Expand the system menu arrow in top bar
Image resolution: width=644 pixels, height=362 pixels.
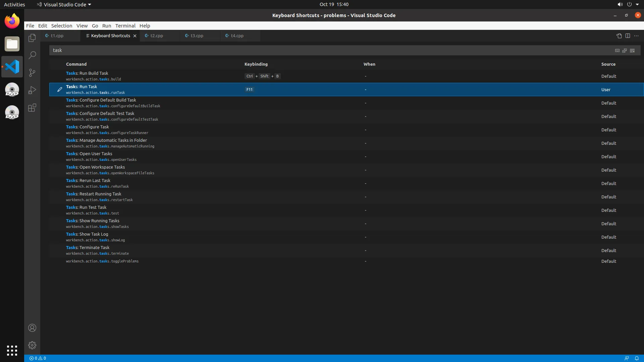[637, 4]
